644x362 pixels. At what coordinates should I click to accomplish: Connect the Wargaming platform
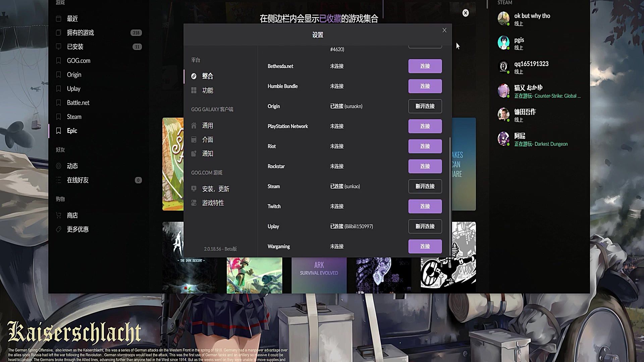425,246
